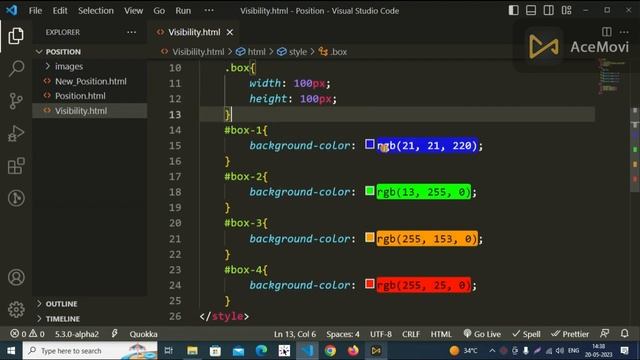Change language mode via HTML

(x=441, y=334)
